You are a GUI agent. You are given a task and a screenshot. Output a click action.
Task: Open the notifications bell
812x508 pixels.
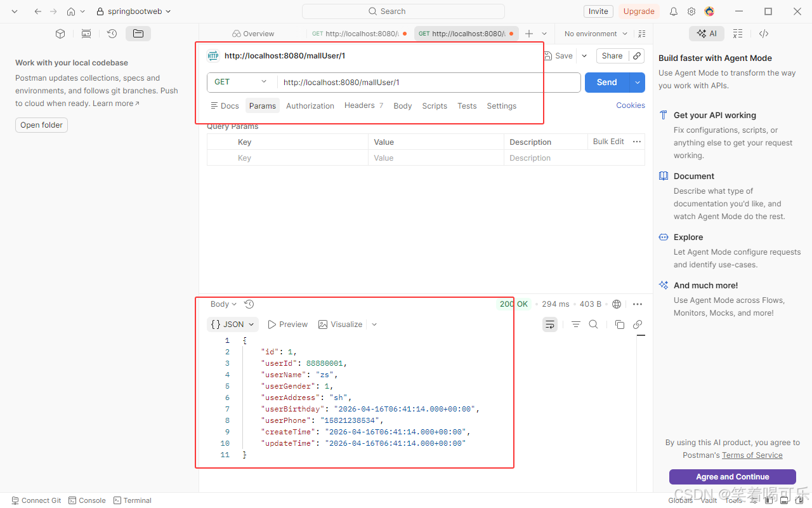point(674,11)
